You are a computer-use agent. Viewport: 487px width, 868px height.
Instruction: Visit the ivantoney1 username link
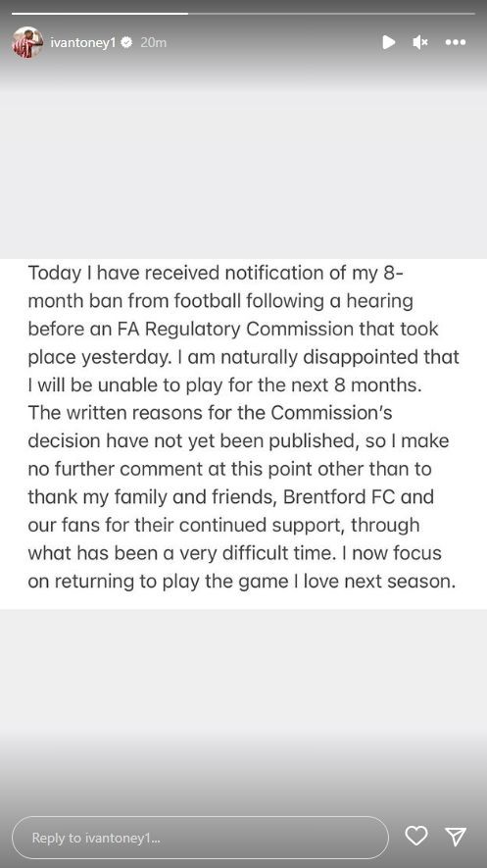click(x=83, y=42)
